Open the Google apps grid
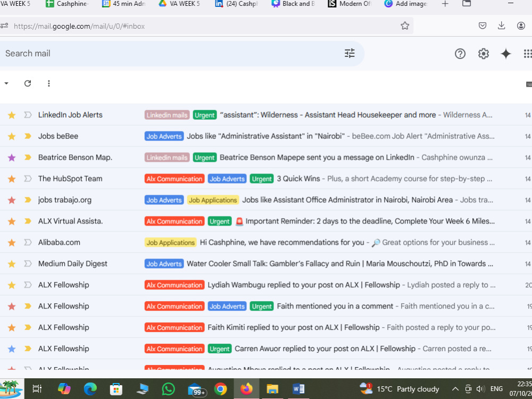532x399 pixels. point(528,54)
